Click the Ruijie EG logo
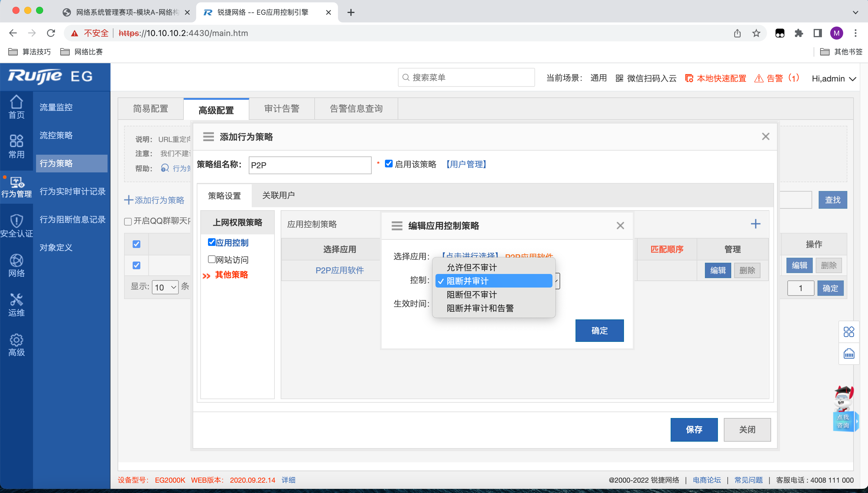 pyautogui.click(x=50, y=76)
